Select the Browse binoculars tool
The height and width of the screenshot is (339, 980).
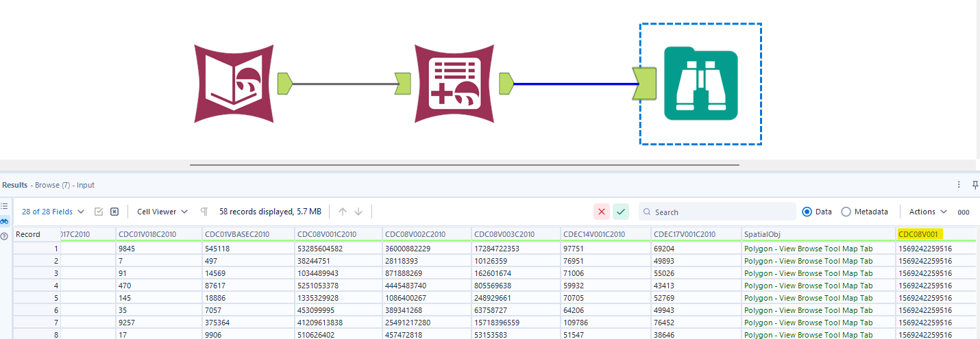pos(700,84)
